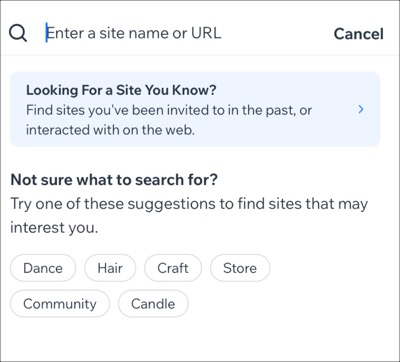Click 'interacted with on the web' banner text
This screenshot has height=362, width=400.
[110, 130]
